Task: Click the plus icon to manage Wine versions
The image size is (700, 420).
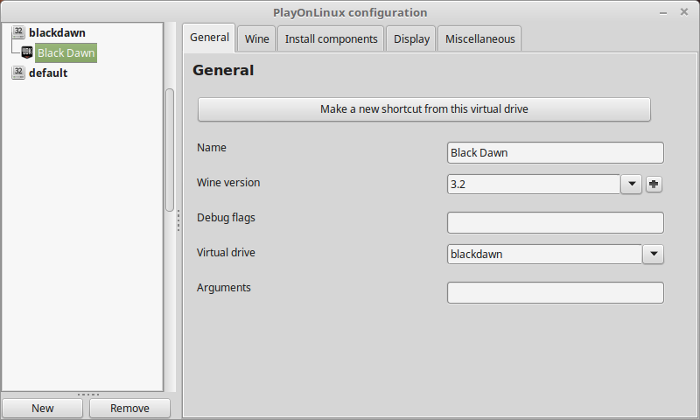Action: [654, 184]
